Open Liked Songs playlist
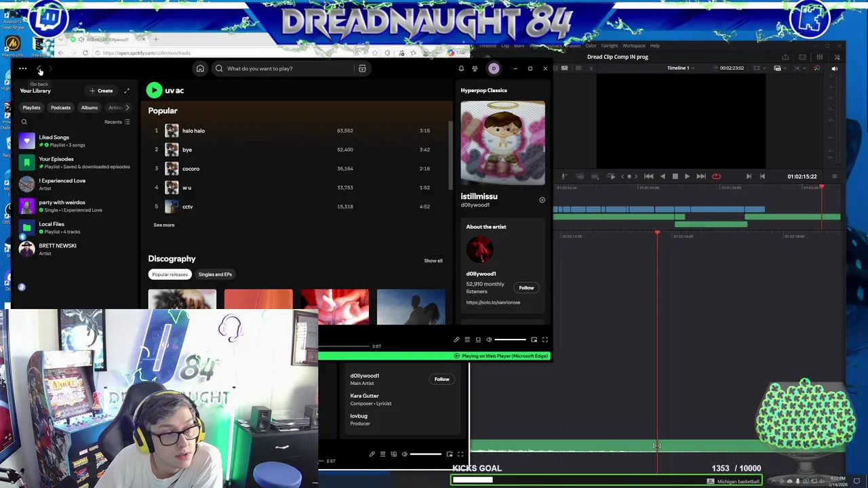Viewport: 868px width, 488px height. click(76, 141)
